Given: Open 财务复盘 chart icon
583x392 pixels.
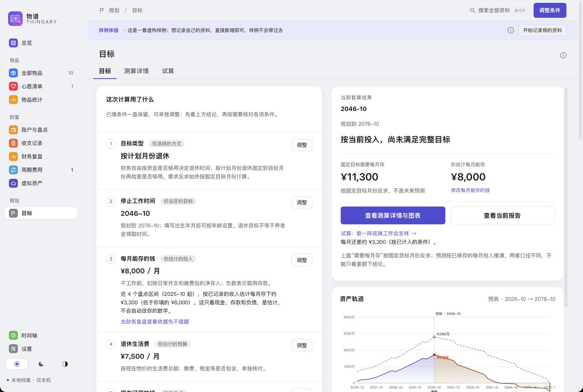Looking at the screenshot, I should pyautogui.click(x=13, y=156).
